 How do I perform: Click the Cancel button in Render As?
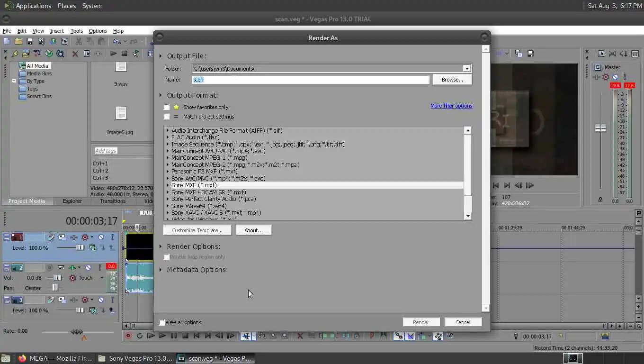[463, 322]
